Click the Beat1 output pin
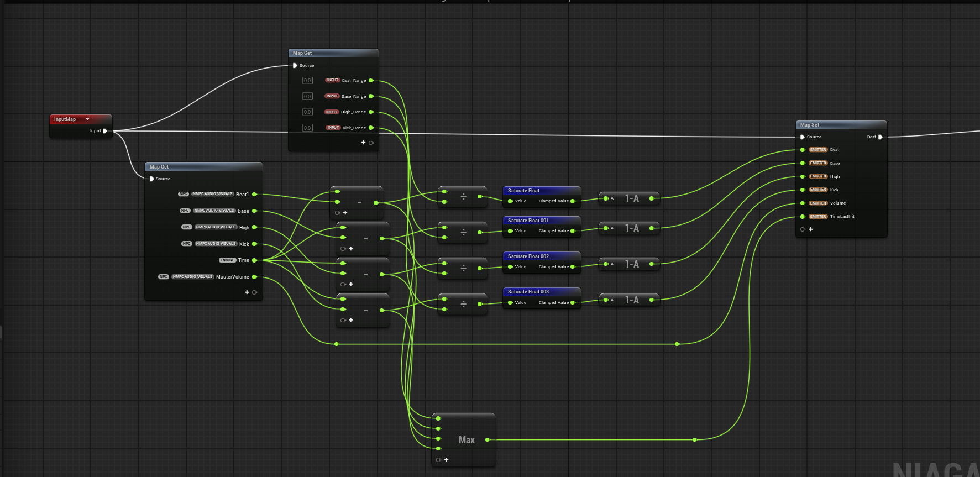 pos(254,195)
